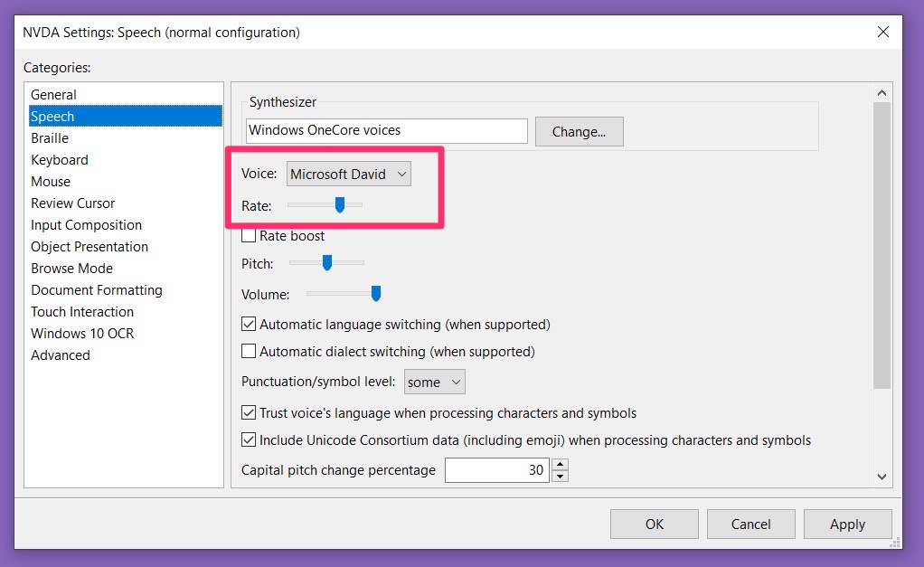The height and width of the screenshot is (567, 924).
Task: Enable the Rate boost checkbox
Action: click(x=249, y=235)
